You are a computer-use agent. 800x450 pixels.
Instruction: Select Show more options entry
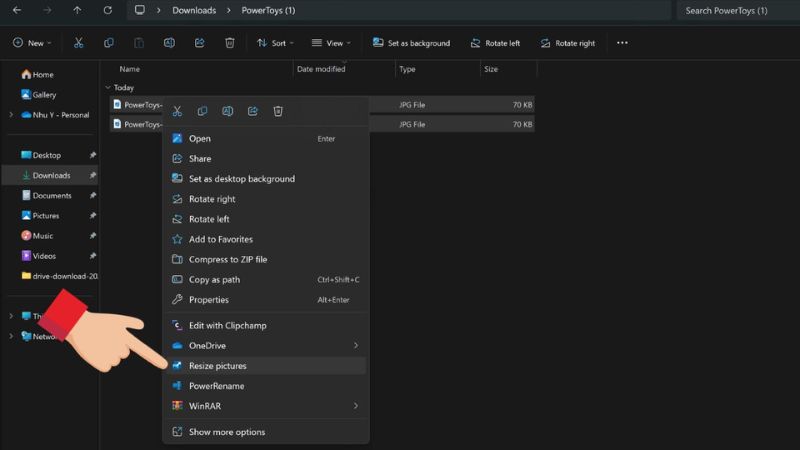click(227, 432)
